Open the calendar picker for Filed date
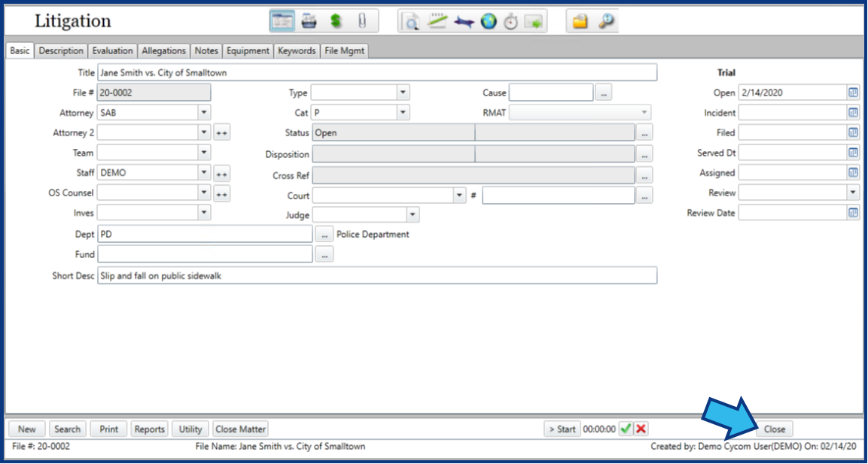868x464 pixels. point(853,132)
